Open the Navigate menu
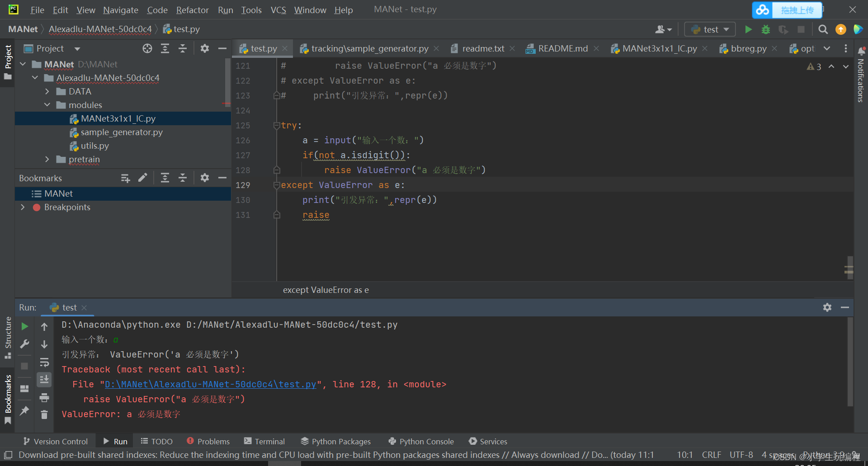 121,10
